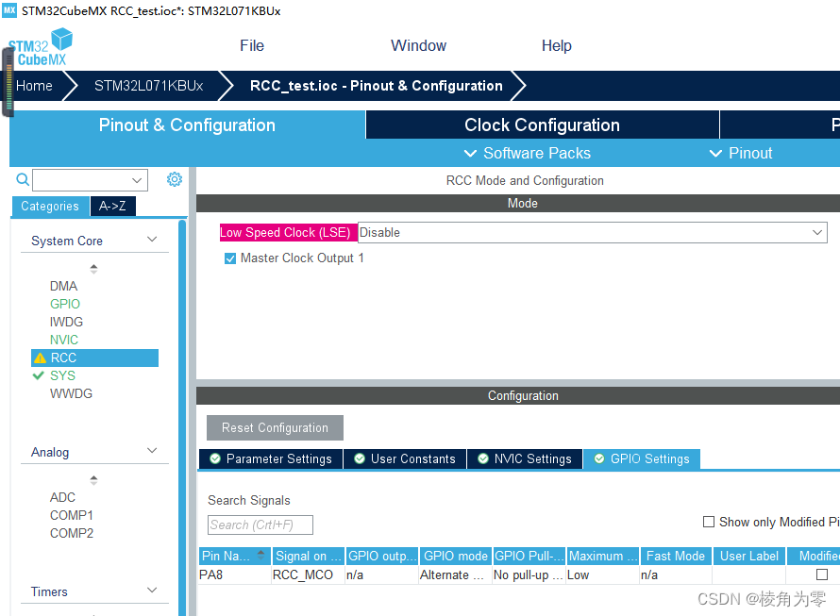Select SYS in System Core list
The height and width of the screenshot is (616, 840).
point(62,375)
